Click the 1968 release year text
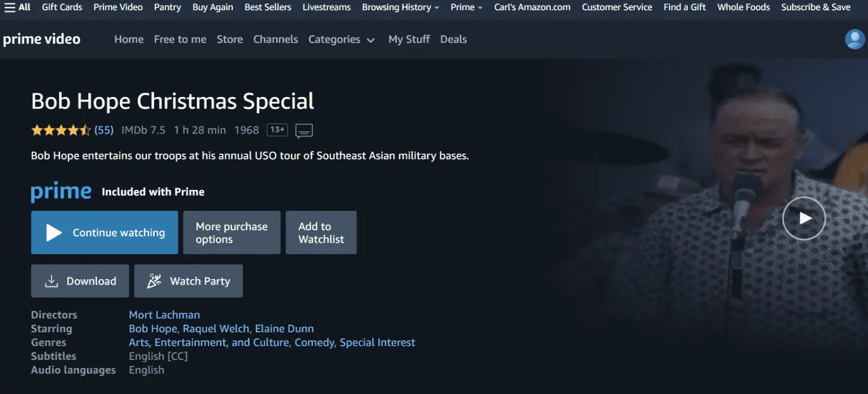The image size is (868, 394). point(246,130)
